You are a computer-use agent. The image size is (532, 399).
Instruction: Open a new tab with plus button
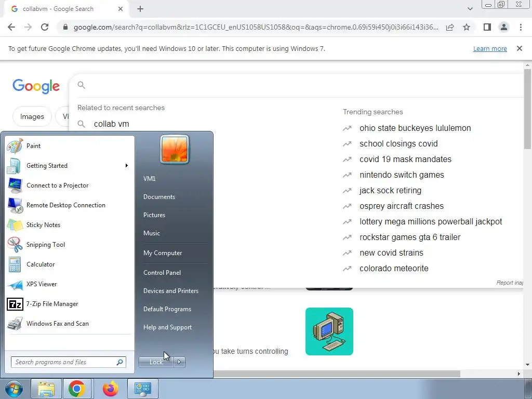coord(140,9)
